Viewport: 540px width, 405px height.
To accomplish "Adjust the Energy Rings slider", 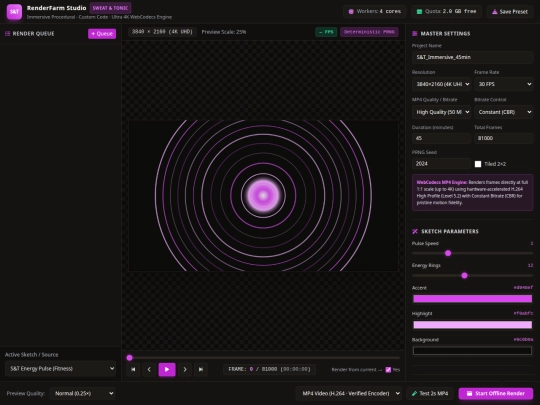I will click(x=472, y=276).
